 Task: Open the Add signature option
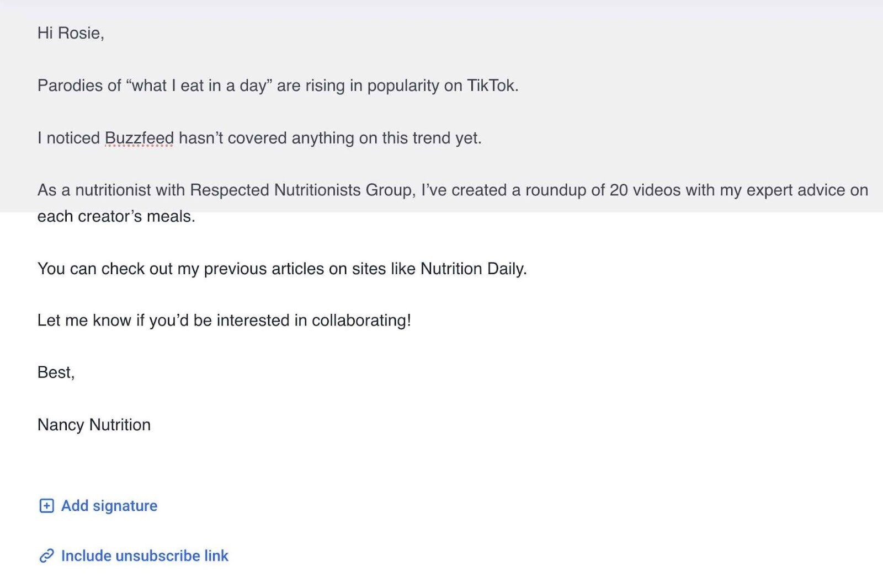(98, 506)
